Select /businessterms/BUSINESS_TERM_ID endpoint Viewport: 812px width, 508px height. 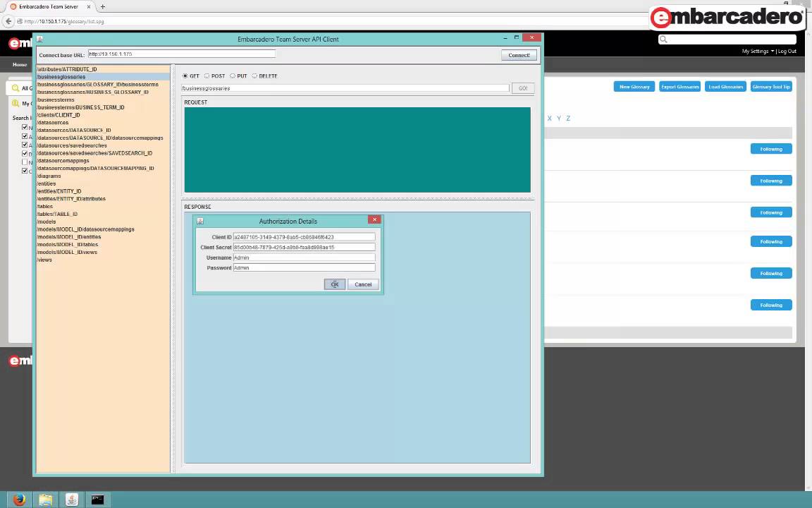tap(80, 107)
